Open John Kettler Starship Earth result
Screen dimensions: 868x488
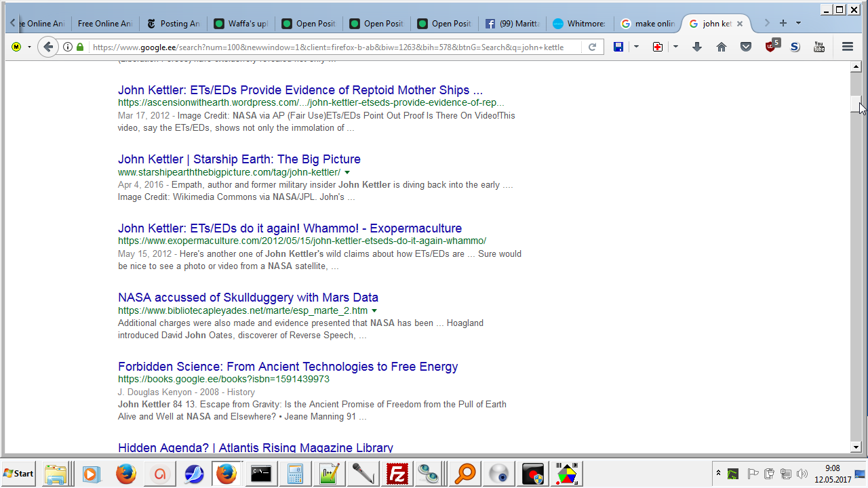(x=239, y=159)
